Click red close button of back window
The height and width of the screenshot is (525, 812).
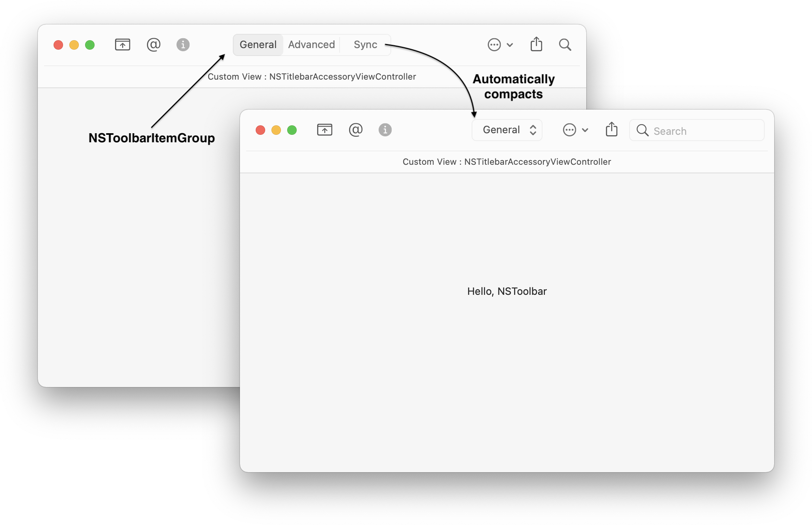58,45
